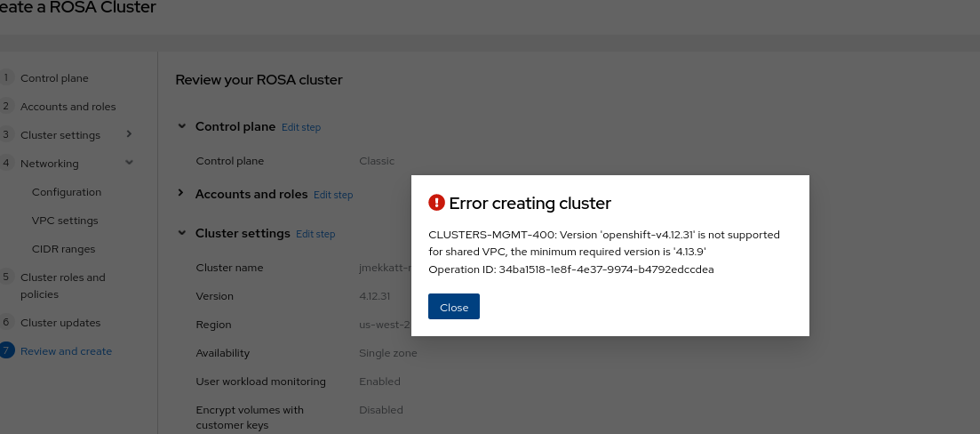This screenshot has height=434, width=980.
Task: Click Edit step link for Cluster settings
Action: 315,234
